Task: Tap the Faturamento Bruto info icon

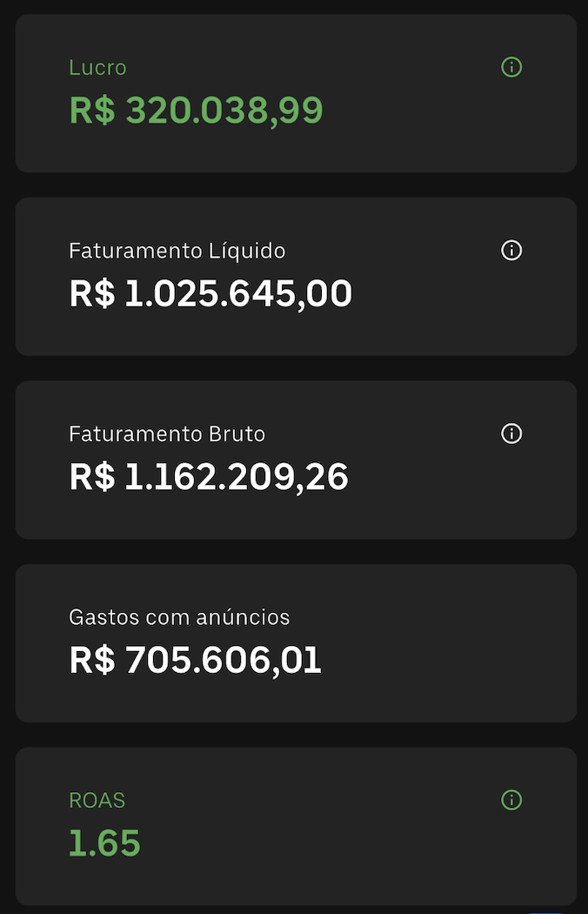Action: pos(511,433)
